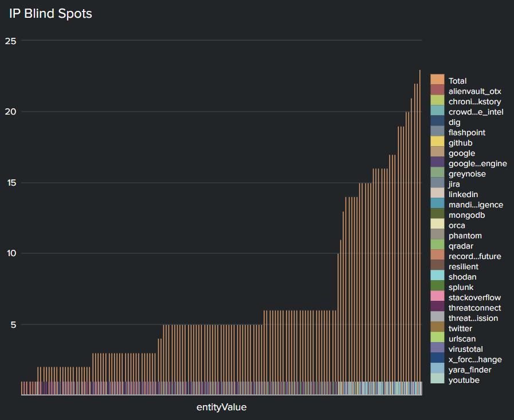
Task: Click the google...engine legend swatch
Action: coord(437,162)
